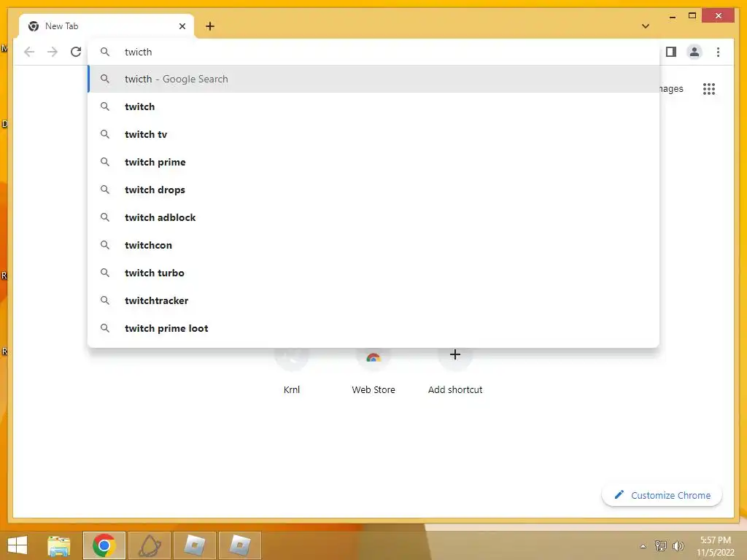This screenshot has width=747, height=560.
Task: Open the Windows Start button
Action: point(18,545)
